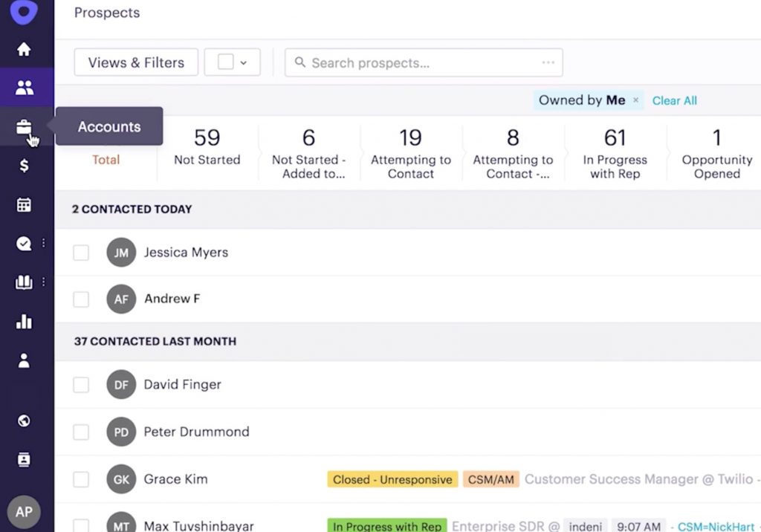Select the Prospects icon in the sidebar
761x532 pixels.
pyautogui.click(x=25, y=87)
